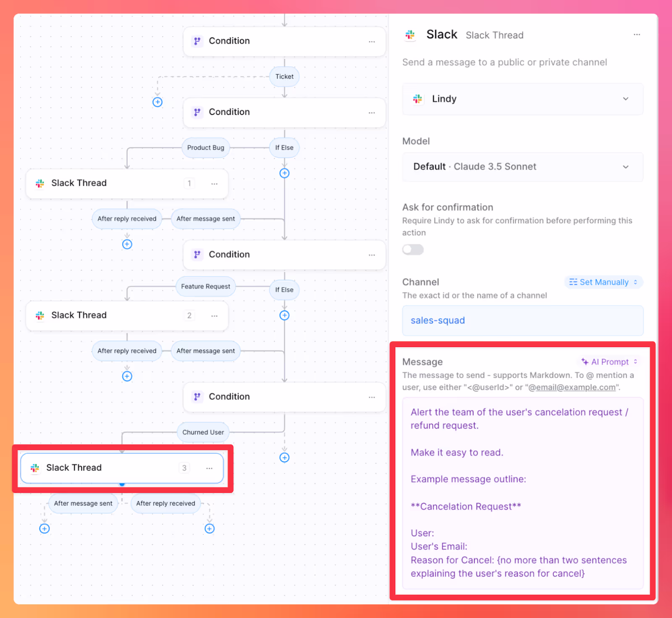Screen dimensions: 672x618
Task: Click the Slack logo on Slack Thread 2 node
Action: 40,315
